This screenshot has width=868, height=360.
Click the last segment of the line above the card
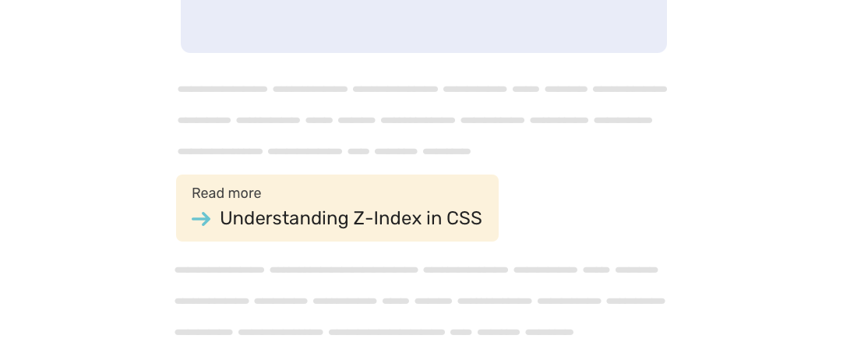[446, 151]
